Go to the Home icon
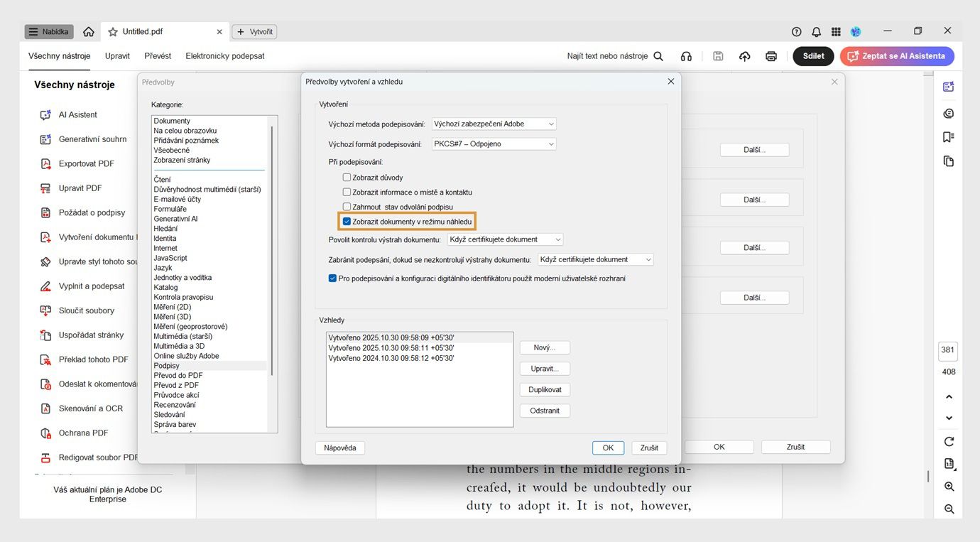This screenshot has height=542, width=980. pyautogui.click(x=89, y=32)
